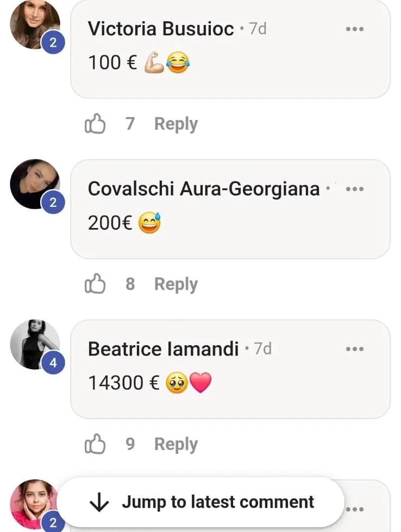401x532 pixels.
Task: Open more options for Beatrice Iamandi's comment
Action: point(355,349)
